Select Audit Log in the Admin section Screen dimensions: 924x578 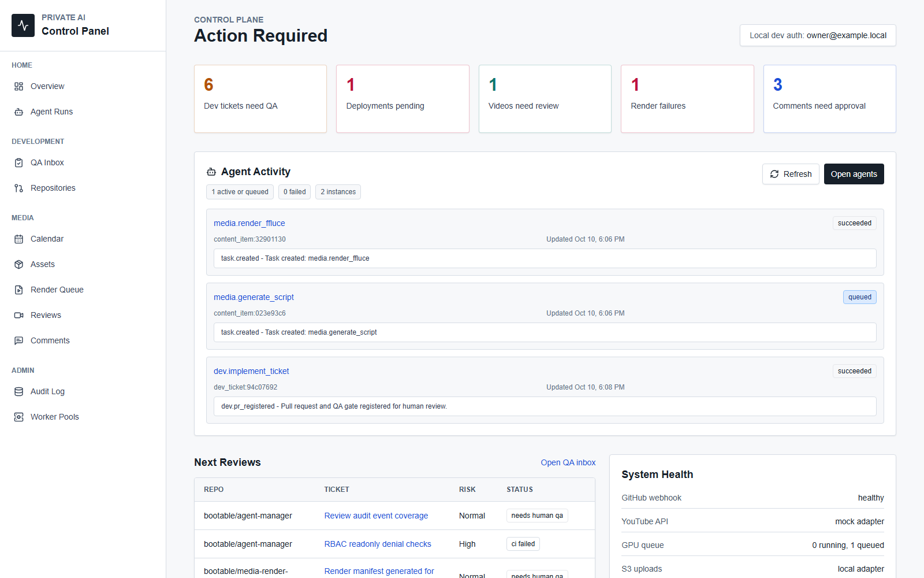(x=83, y=391)
